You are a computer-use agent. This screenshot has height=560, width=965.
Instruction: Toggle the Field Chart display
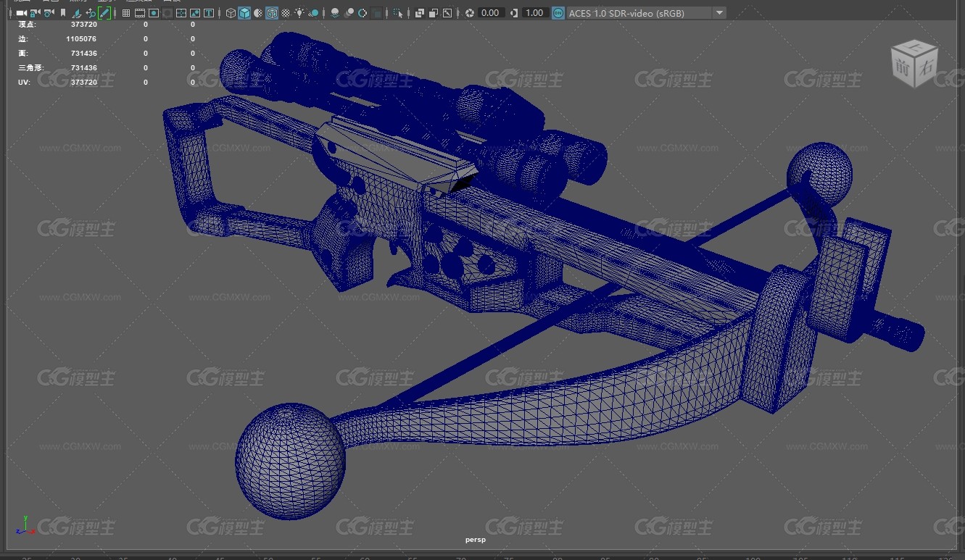point(181,13)
